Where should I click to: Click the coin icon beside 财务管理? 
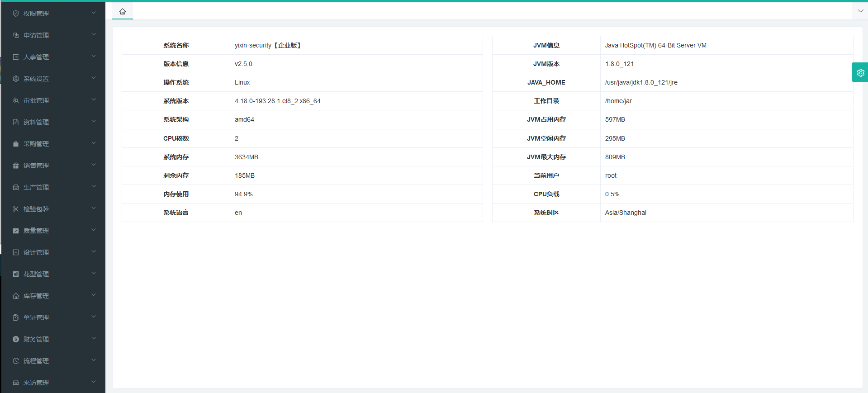pyautogui.click(x=16, y=339)
